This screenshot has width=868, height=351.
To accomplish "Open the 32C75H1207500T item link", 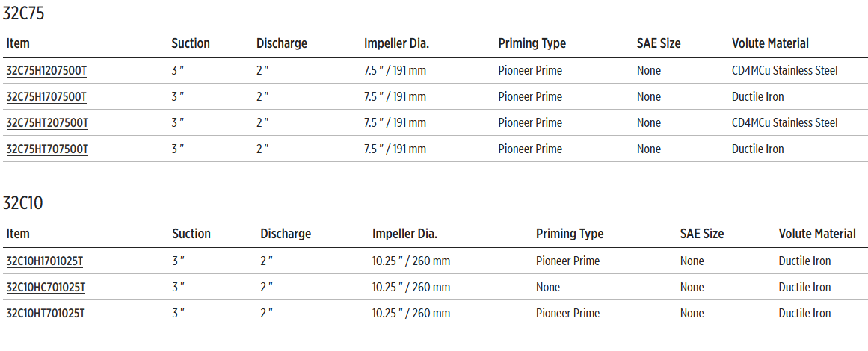I will (x=46, y=71).
